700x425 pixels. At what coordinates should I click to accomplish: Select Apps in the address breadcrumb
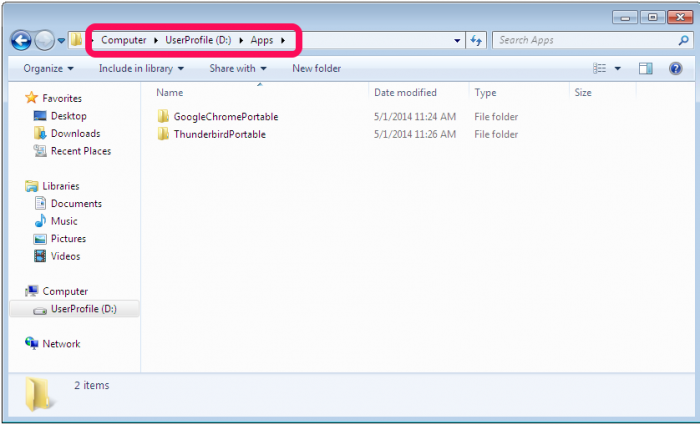[262, 40]
